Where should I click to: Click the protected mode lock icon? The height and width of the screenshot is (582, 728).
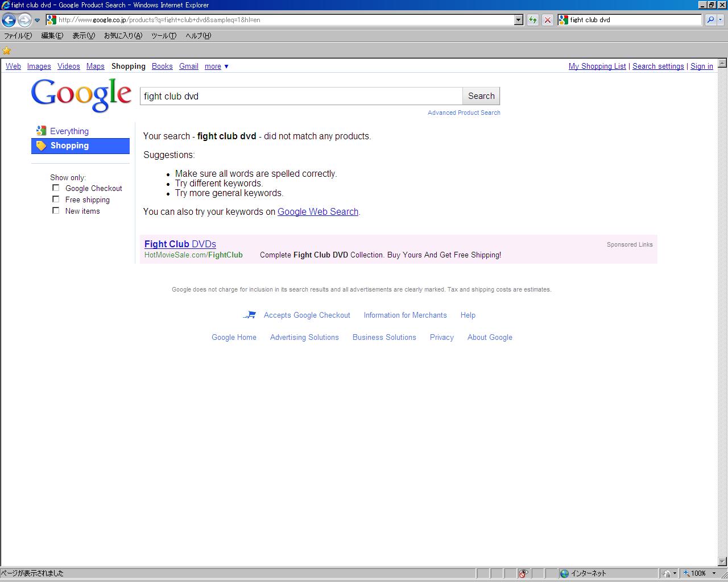pos(667,573)
